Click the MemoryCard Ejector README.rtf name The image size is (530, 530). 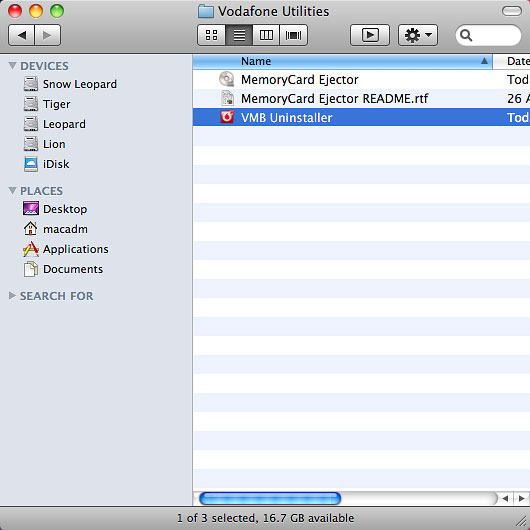(335, 99)
